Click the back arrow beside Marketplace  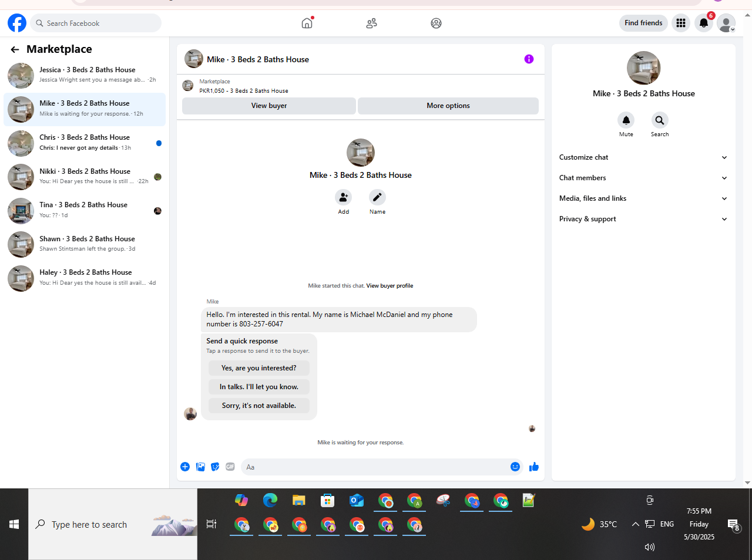(x=15, y=49)
